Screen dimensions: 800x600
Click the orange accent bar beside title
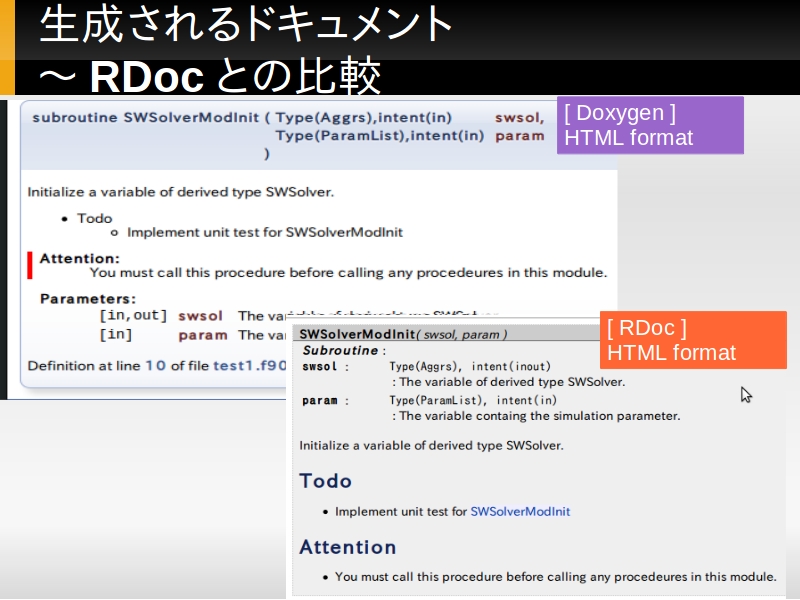click(x=7, y=47)
